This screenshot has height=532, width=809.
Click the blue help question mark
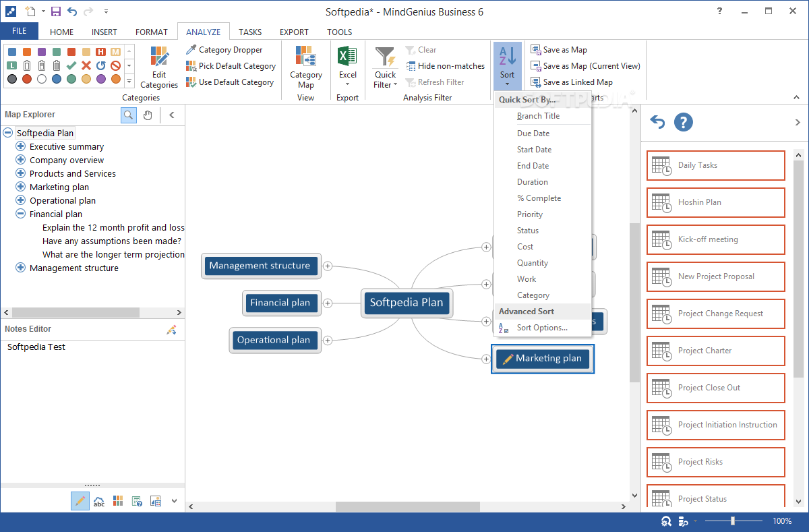pos(684,122)
